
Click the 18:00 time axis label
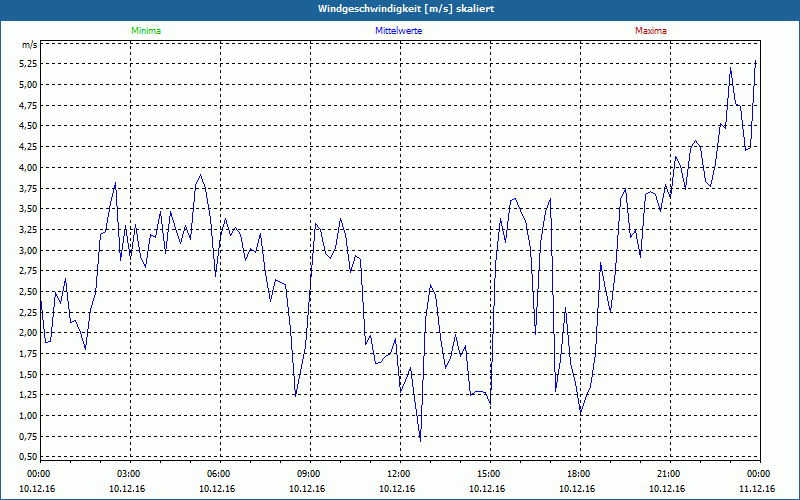coord(579,474)
